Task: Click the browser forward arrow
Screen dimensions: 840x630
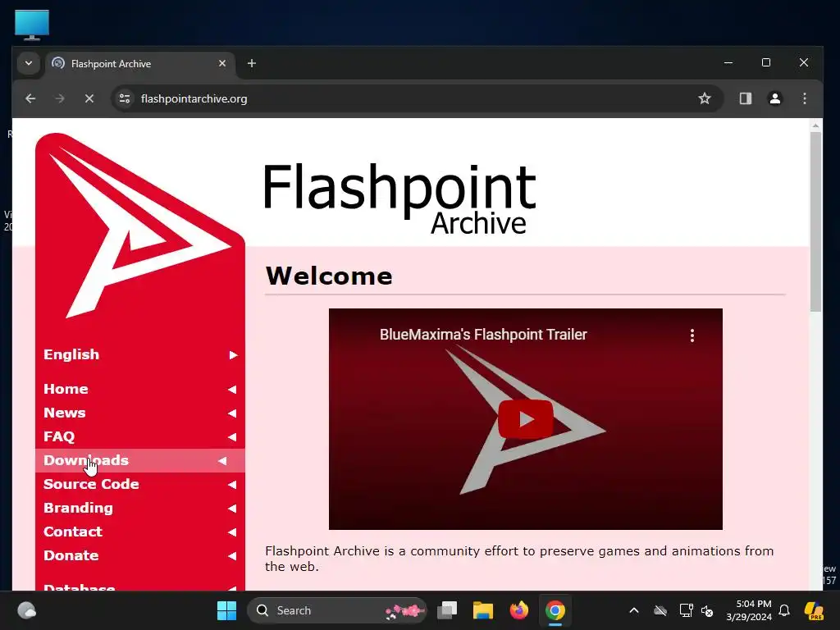Action: [60, 98]
